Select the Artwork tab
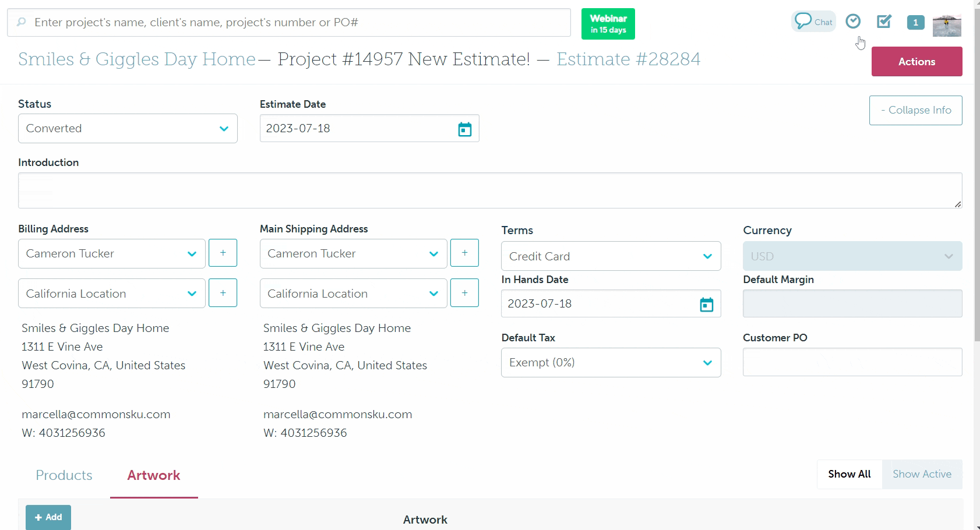This screenshot has height=530, width=980. (x=153, y=475)
